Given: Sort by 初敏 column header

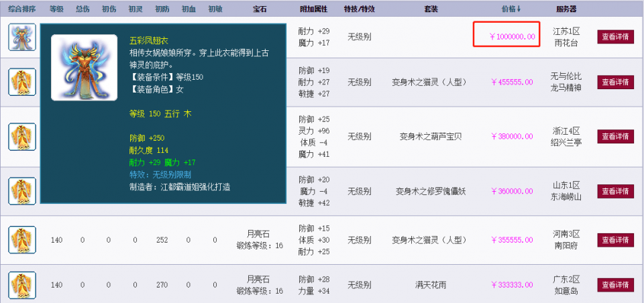Looking at the screenshot, I should click(215, 9).
